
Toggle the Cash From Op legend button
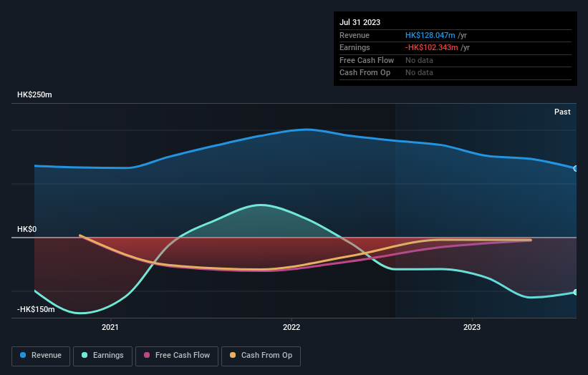(x=261, y=356)
